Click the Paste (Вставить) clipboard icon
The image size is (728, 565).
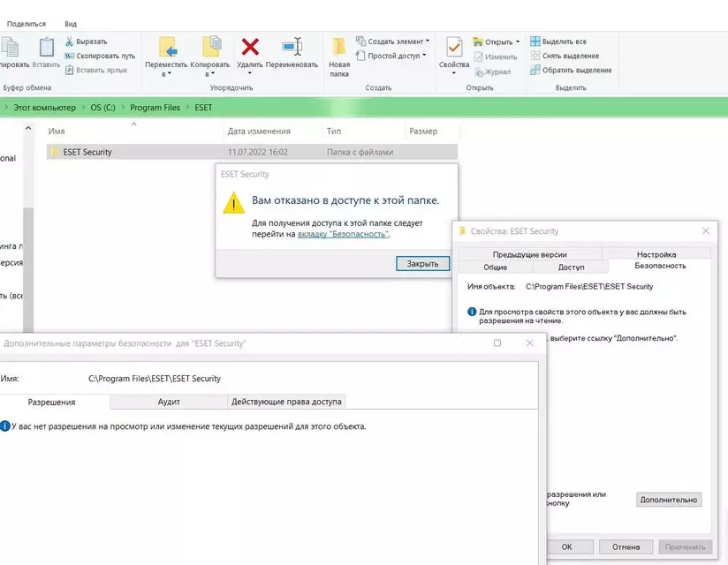point(47,48)
